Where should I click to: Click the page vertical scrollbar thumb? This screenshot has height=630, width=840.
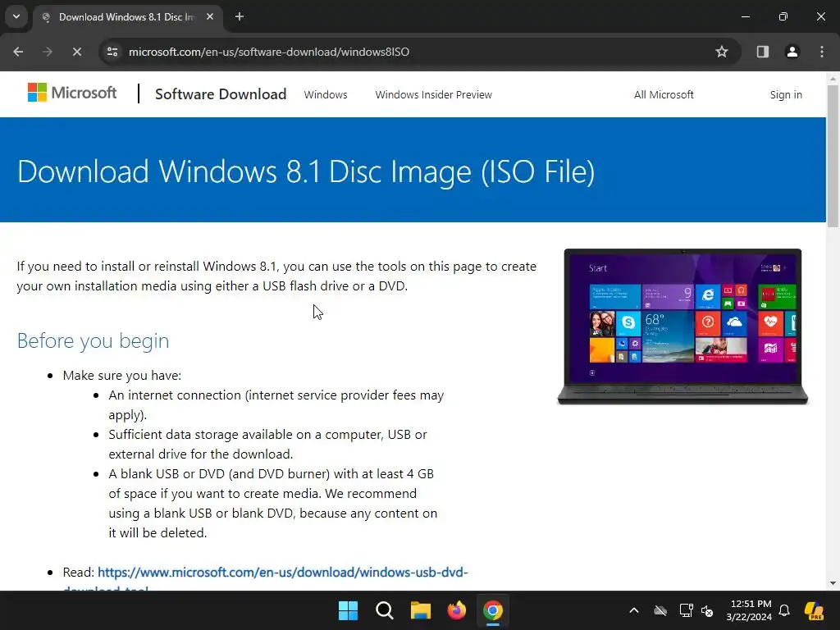833,155
